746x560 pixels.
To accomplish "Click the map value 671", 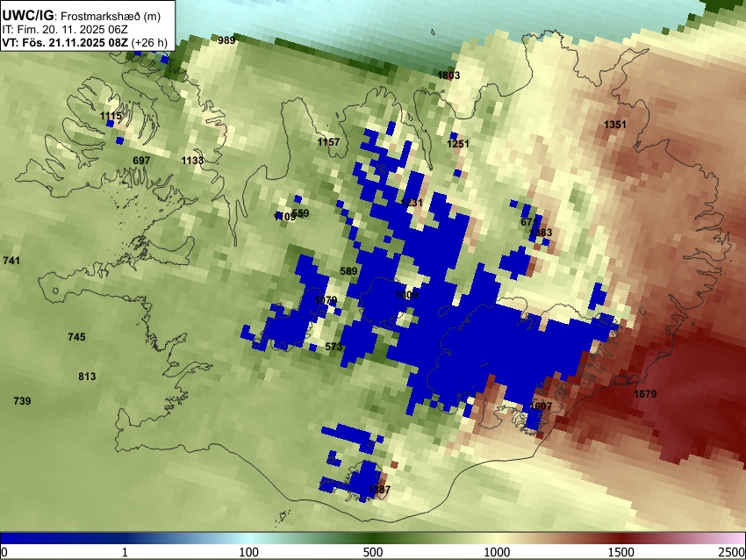I will click(529, 222).
